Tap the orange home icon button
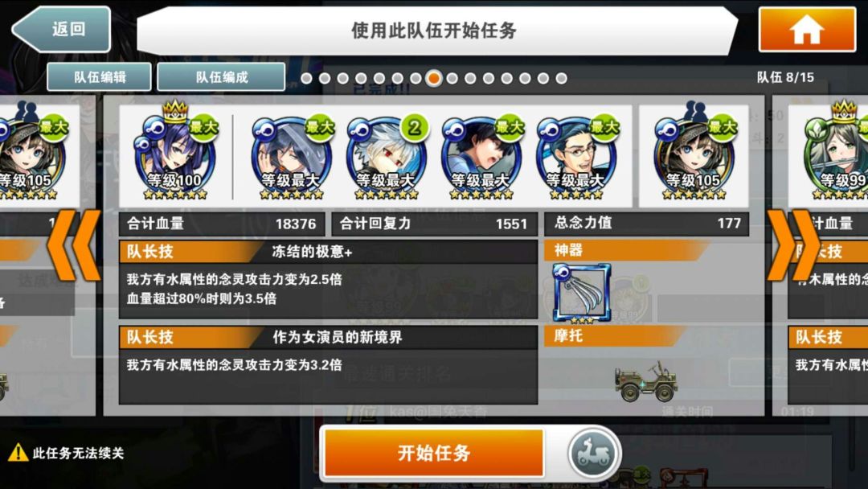Viewport: 868px width, 489px height. (x=807, y=29)
